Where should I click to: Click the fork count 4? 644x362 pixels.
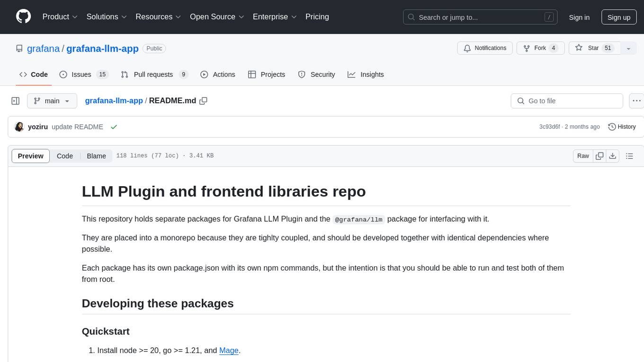click(553, 48)
